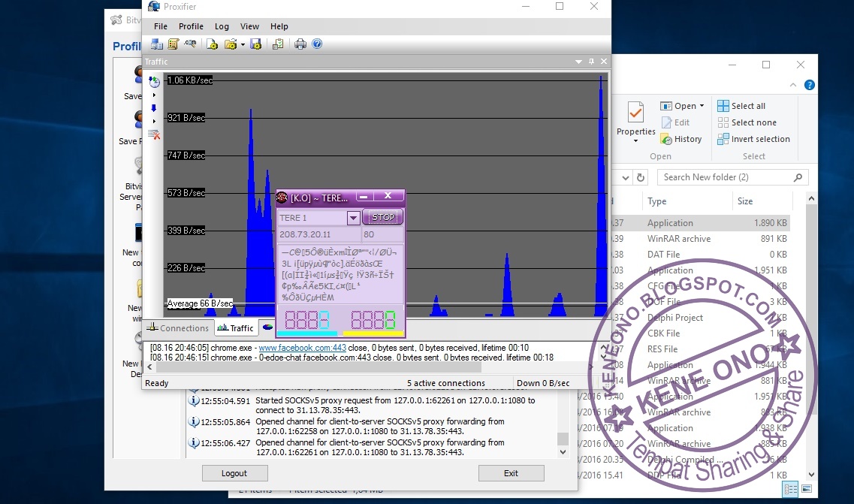Image resolution: width=854 pixels, height=504 pixels.
Task: Toggle the auto-hide pin on Traffic panel
Action: tap(592, 62)
